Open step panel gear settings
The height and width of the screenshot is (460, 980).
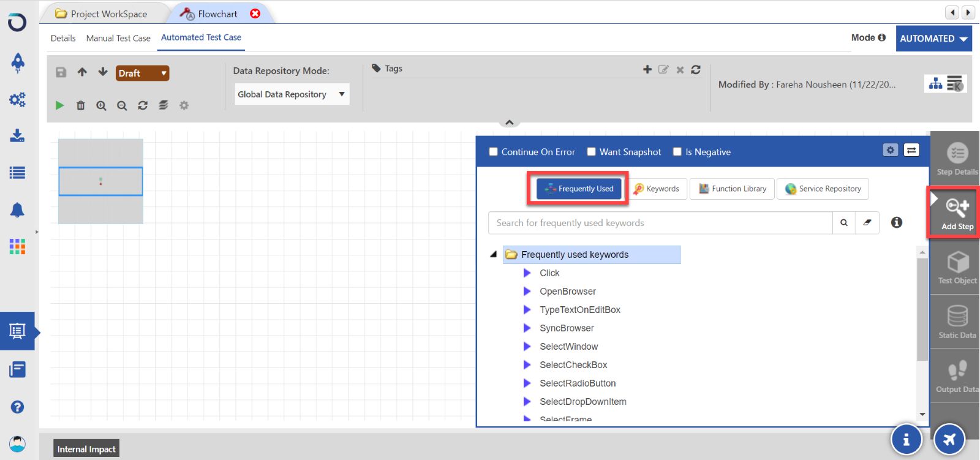[x=891, y=150]
